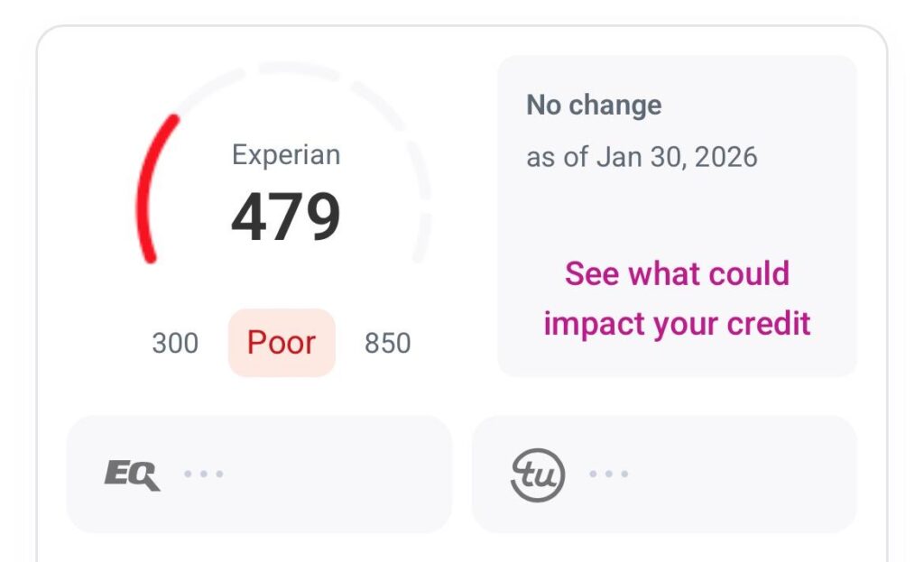
Task: Click the TransUnion tu logo icon
Action: [x=538, y=474]
